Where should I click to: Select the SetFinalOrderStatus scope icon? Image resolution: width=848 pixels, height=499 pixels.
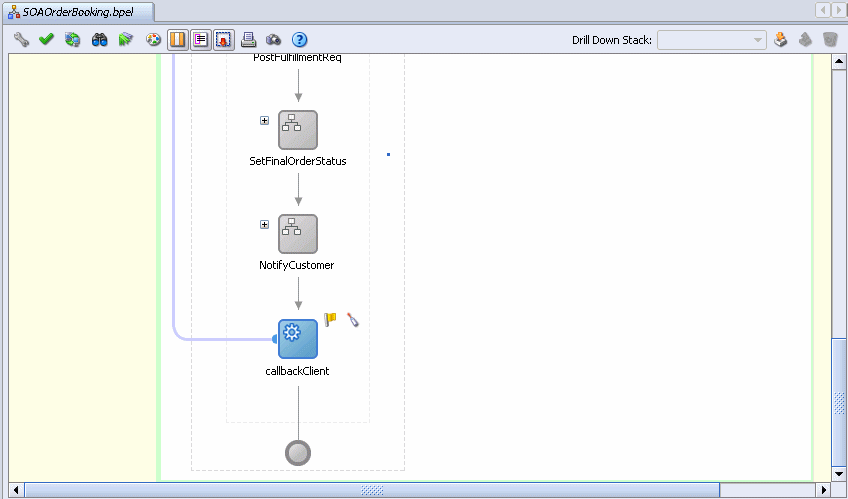click(x=298, y=130)
